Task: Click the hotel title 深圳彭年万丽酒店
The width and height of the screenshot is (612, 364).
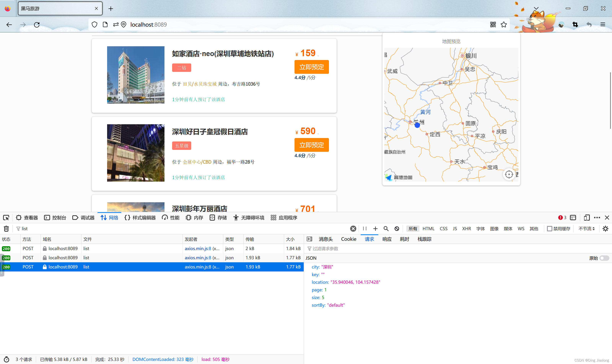Action: coord(199,209)
